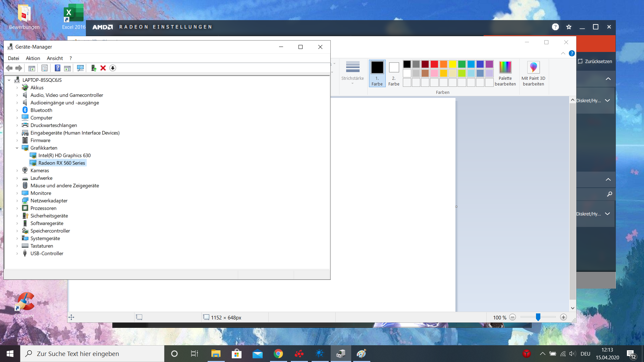Click the disable device down-arrow icon
The width and height of the screenshot is (644, 362).
point(113,68)
